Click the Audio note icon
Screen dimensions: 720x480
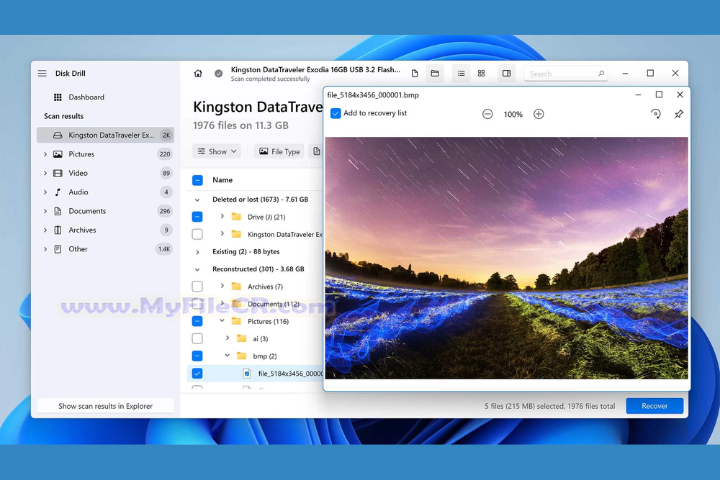point(57,192)
